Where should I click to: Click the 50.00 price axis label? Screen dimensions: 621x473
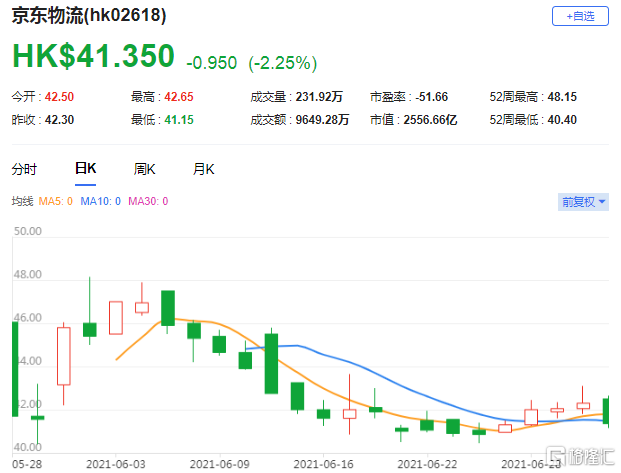pyautogui.click(x=28, y=231)
